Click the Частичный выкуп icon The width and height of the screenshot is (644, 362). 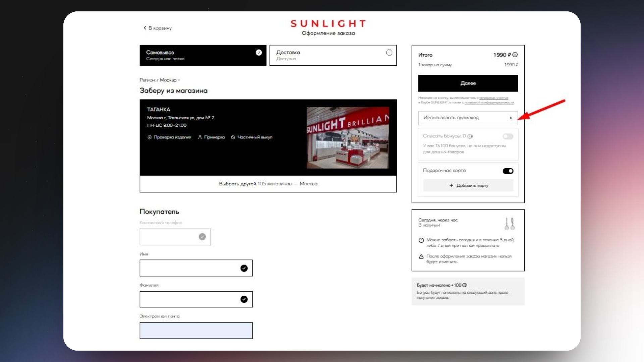click(x=233, y=137)
